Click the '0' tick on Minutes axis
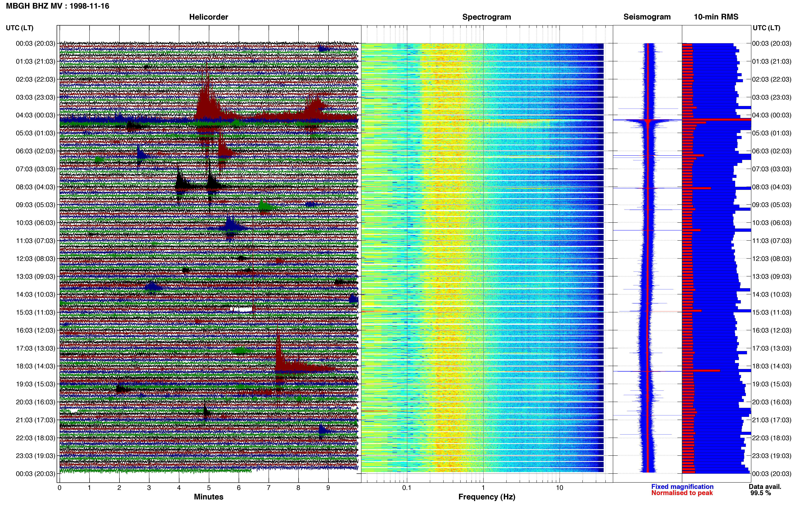Screen dimensions: 812x508 [59, 488]
